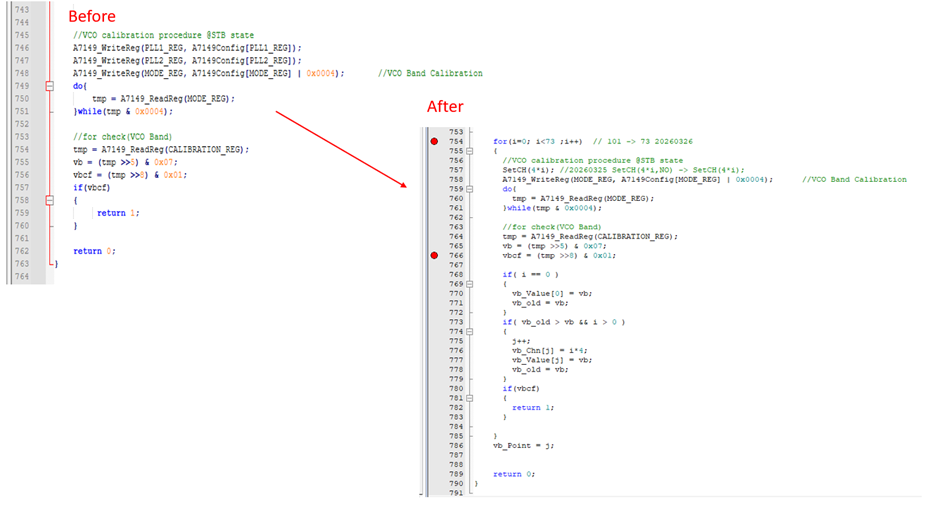Collapse the if-block fold at Before line 758

click(x=49, y=200)
